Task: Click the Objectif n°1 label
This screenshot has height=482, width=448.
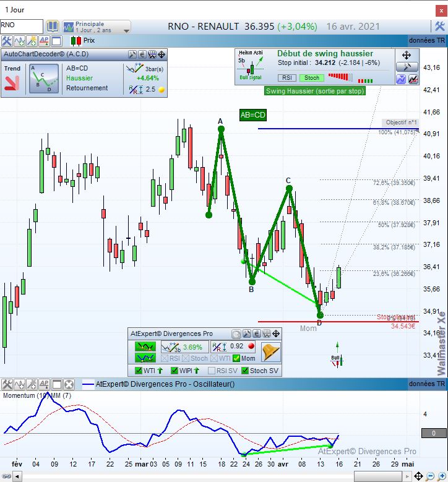Action: tap(401, 123)
